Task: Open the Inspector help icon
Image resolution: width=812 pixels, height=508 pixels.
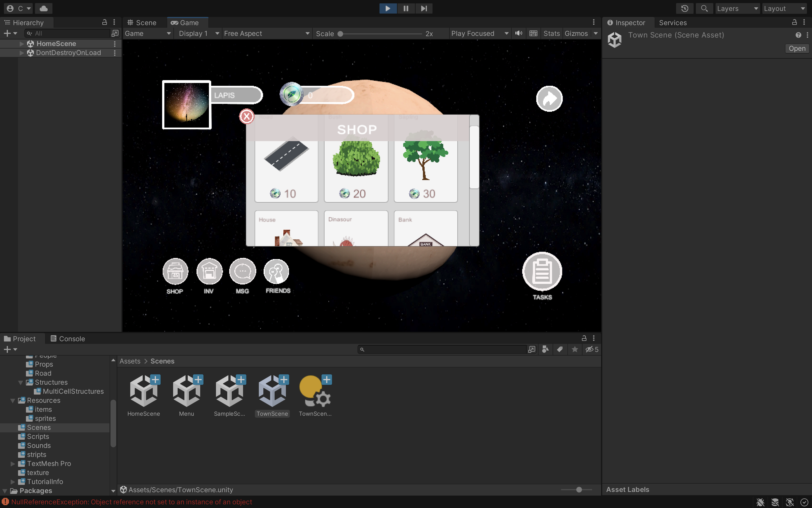Action: 798,35
